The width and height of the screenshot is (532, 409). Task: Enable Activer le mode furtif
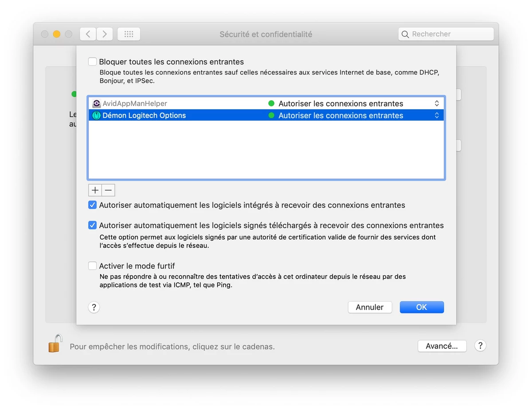pos(92,266)
